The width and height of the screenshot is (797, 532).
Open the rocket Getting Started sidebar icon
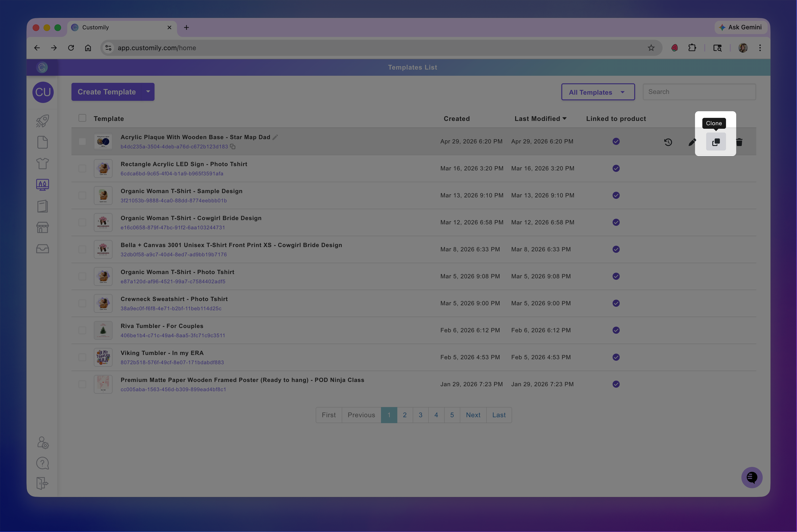[x=42, y=121]
